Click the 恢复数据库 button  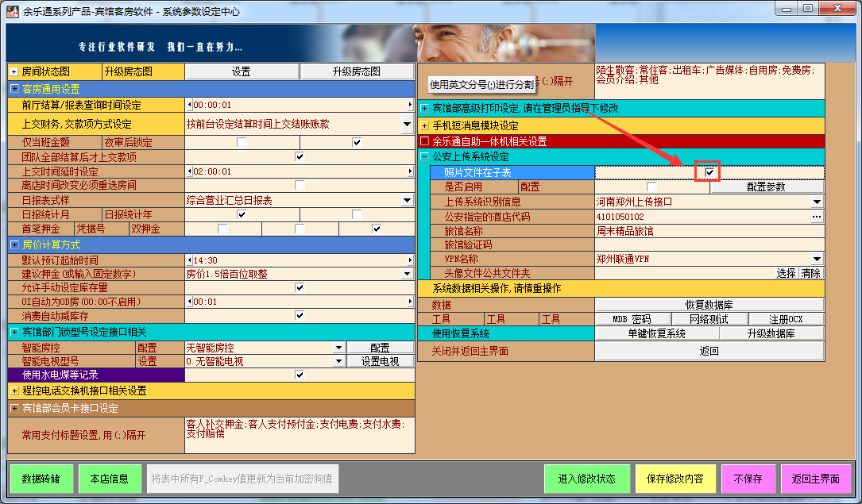pos(709,305)
